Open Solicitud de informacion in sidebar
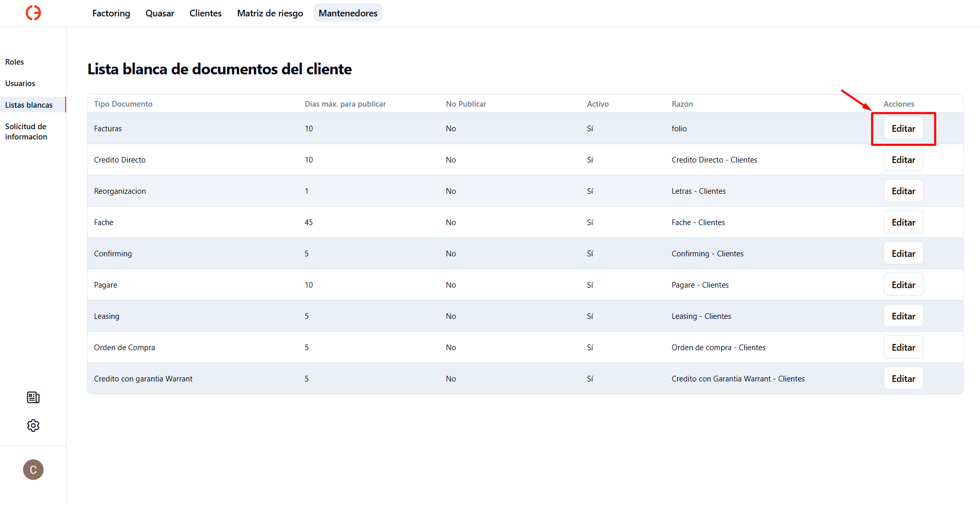Image resolution: width=980 pixels, height=505 pixels. 26,132
